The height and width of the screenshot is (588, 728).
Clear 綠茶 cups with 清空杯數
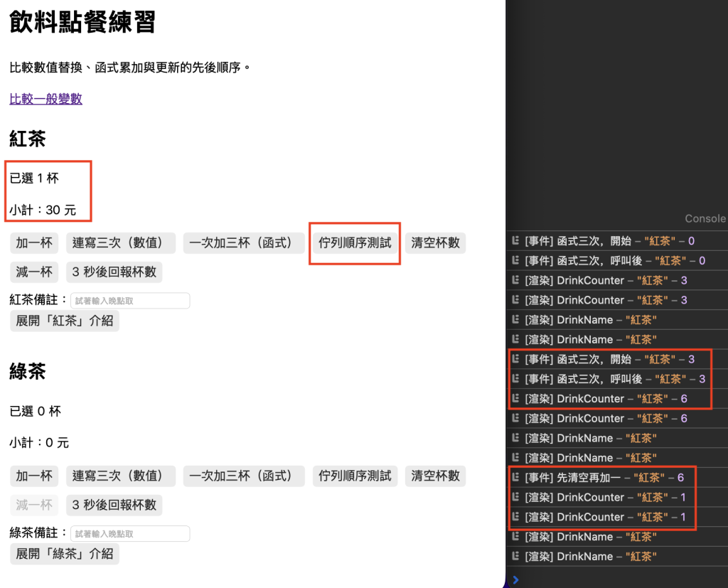(x=436, y=476)
